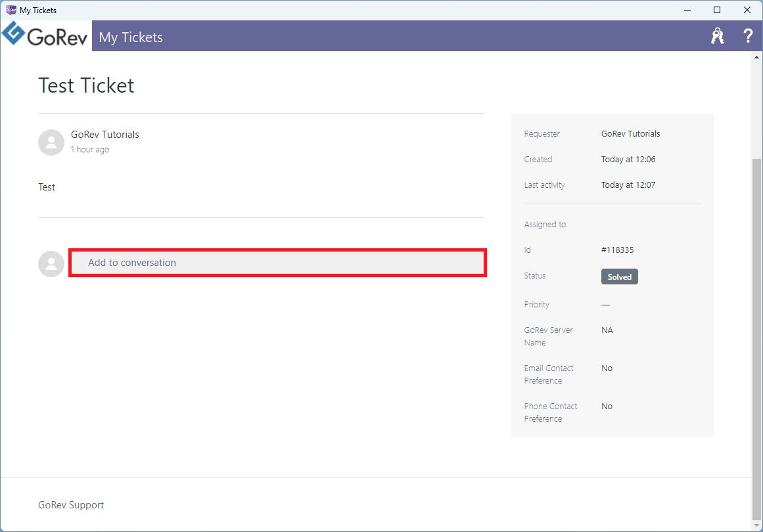The image size is (763, 532).
Task: Close the My Tickets window
Action: click(x=747, y=10)
